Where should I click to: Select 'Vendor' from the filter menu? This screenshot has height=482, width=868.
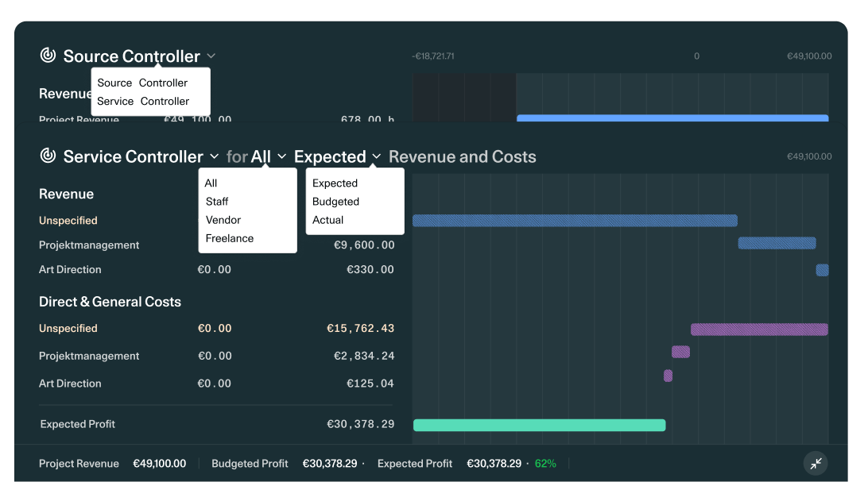click(x=223, y=220)
